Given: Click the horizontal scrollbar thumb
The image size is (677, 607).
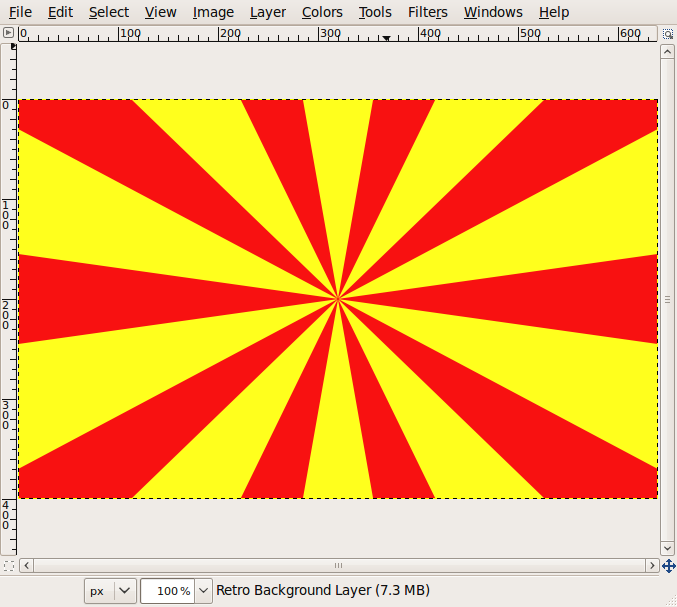Looking at the screenshot, I should click(339, 565).
